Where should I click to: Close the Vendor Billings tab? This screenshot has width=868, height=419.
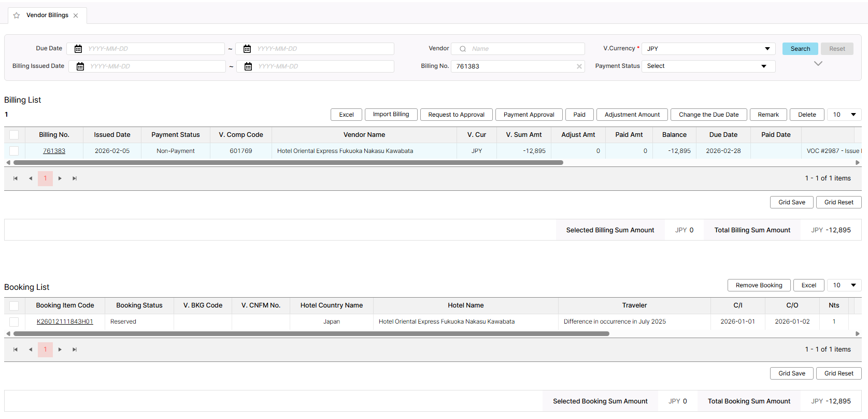(76, 16)
